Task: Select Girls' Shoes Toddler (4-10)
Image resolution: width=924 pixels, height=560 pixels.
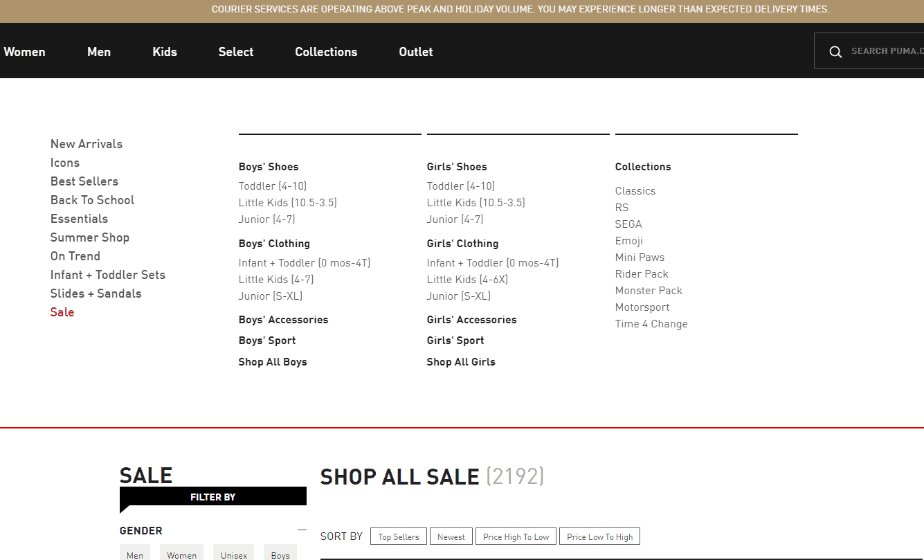Action: pyautogui.click(x=461, y=186)
